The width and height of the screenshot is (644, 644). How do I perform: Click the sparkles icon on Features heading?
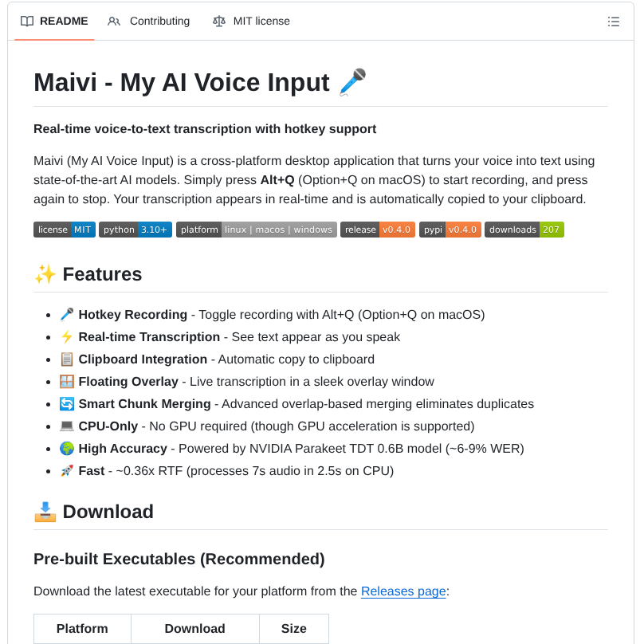pyautogui.click(x=45, y=273)
